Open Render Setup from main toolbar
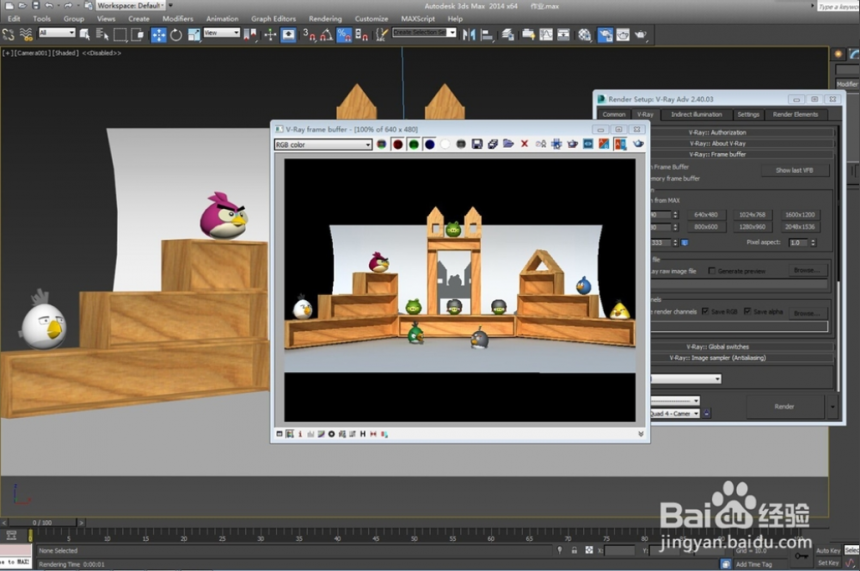Screen dimensions: 860x571 (x=604, y=35)
